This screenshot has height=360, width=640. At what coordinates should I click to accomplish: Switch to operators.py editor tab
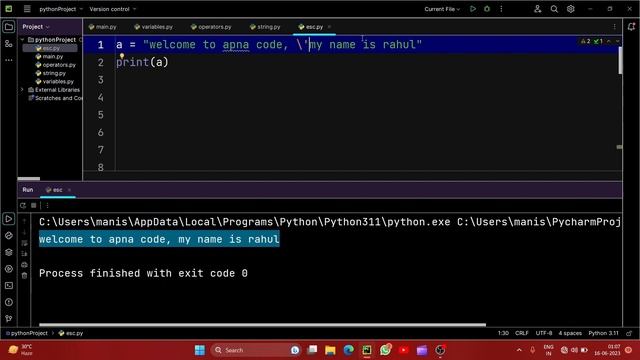tap(211, 27)
